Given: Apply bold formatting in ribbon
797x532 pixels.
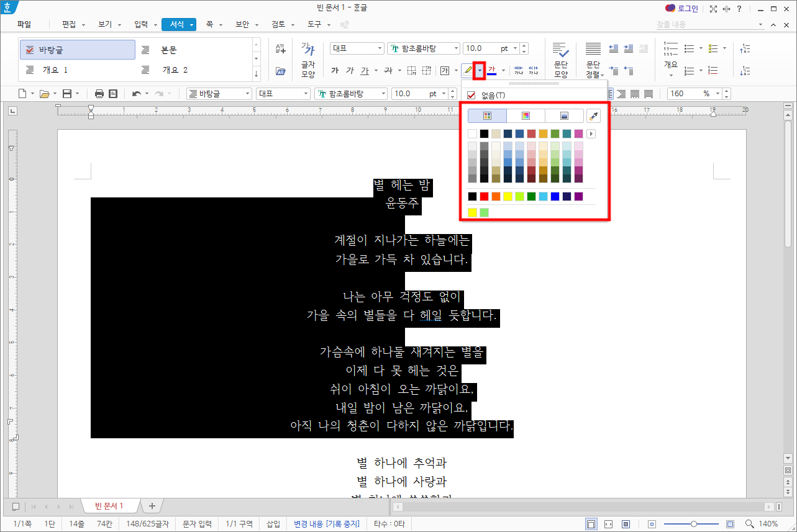Looking at the screenshot, I should tap(335, 70).
